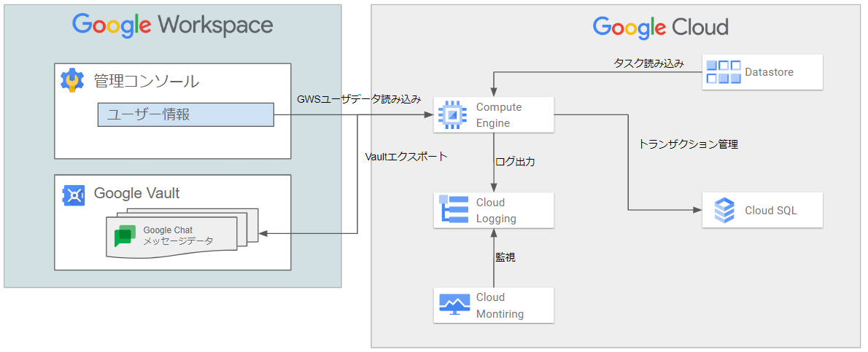Click the GWSユーザデータ読み込み label

point(359,100)
